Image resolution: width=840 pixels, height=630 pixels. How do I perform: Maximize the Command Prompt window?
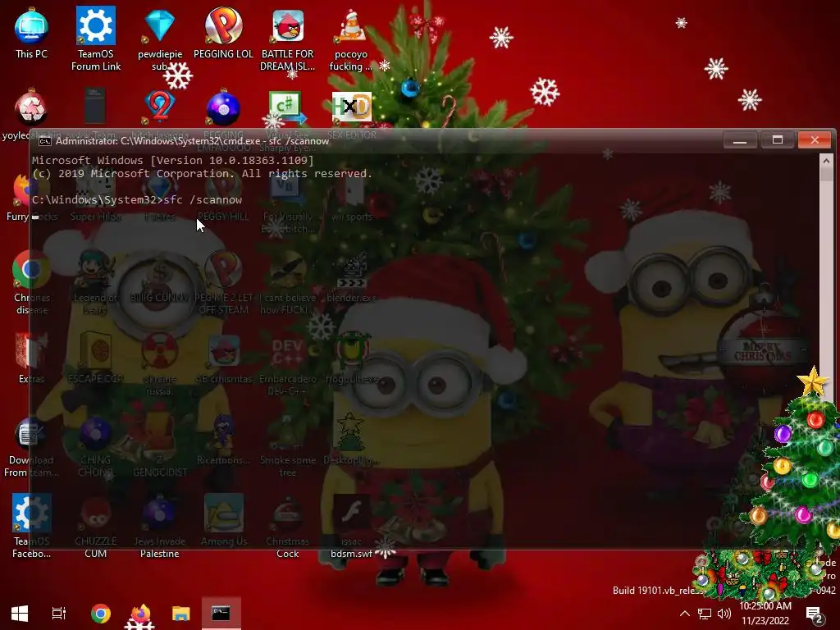click(x=778, y=140)
